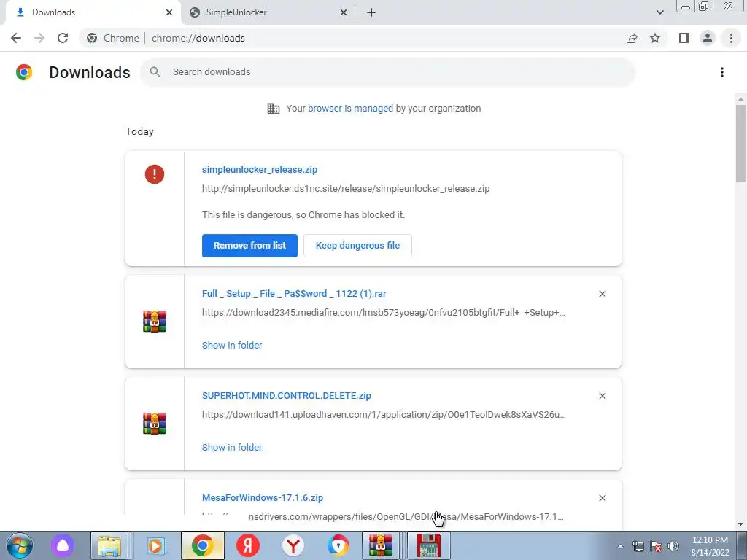Viewport: 747px width, 560px height.
Task: Open Full _ Setup _ File rar link
Action: tap(294, 294)
